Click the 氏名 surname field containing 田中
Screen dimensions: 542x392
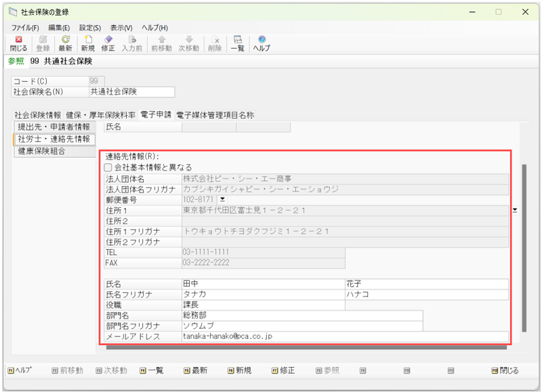pyautogui.click(x=263, y=284)
